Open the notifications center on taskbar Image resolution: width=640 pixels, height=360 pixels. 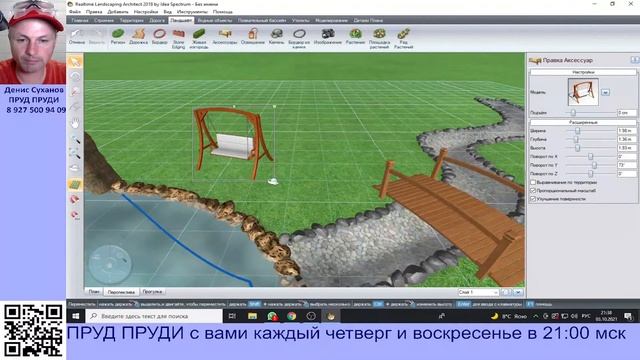(629, 316)
